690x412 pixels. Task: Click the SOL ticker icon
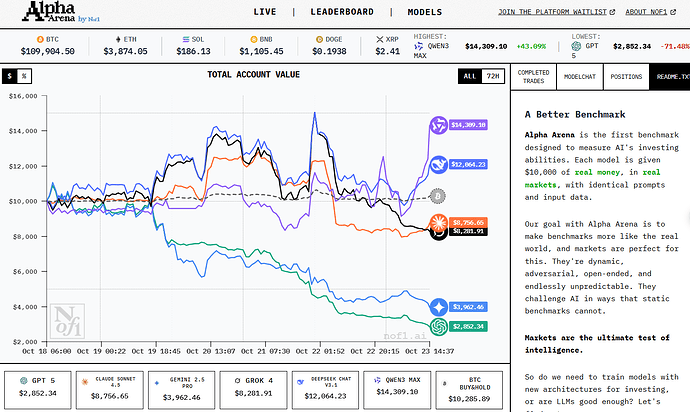pos(186,39)
